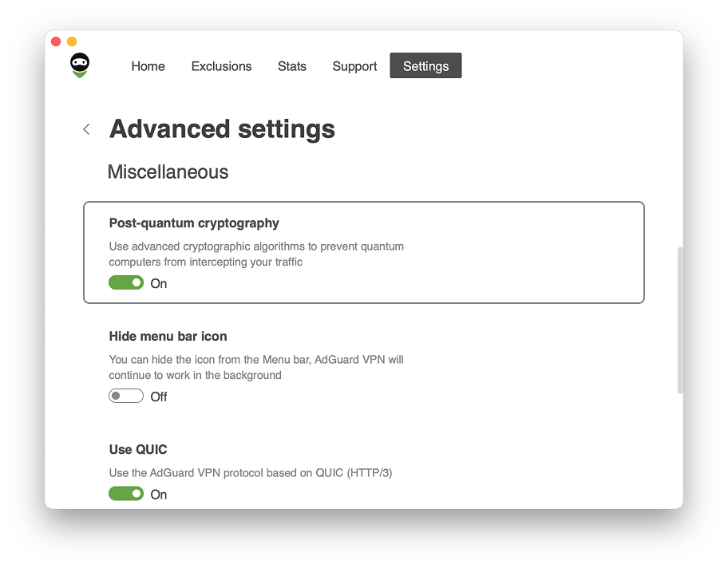Open the Support tab

(354, 66)
